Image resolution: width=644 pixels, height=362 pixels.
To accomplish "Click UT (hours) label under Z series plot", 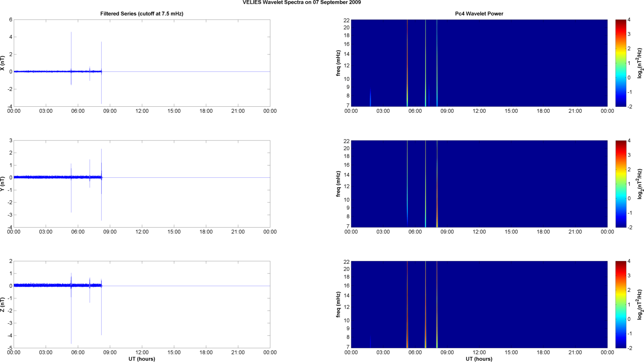I will (x=142, y=359).
